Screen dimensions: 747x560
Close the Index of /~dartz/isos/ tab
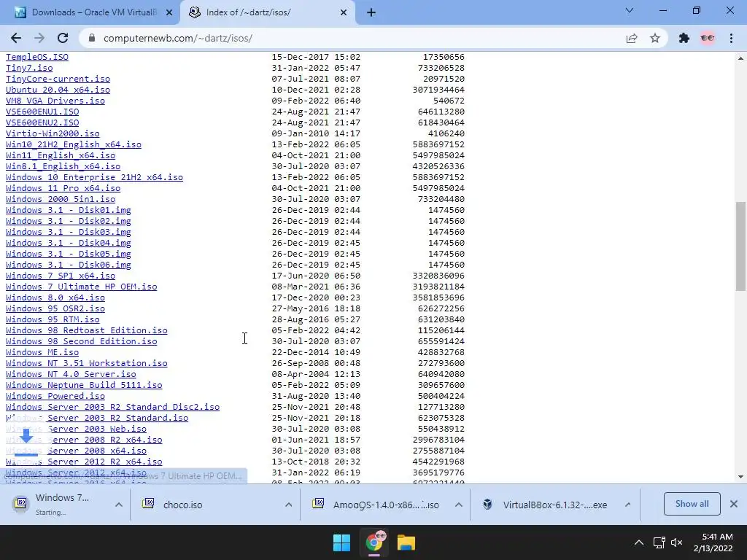[344, 13]
